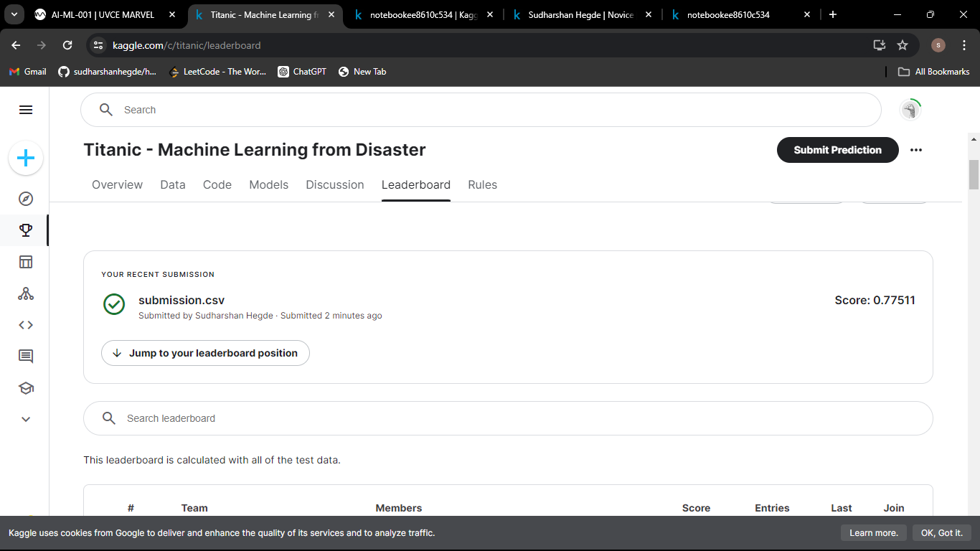Select the Leaderboard tab

416,184
